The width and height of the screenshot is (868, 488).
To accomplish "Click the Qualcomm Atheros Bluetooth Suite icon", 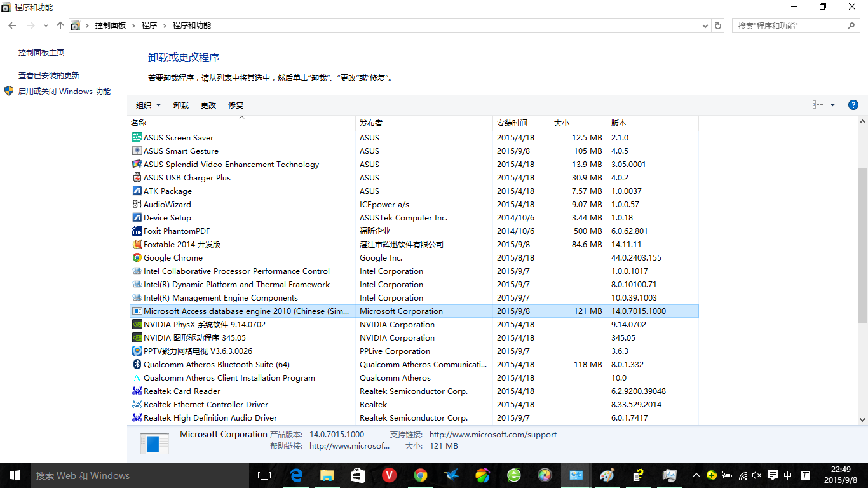I will 137,364.
